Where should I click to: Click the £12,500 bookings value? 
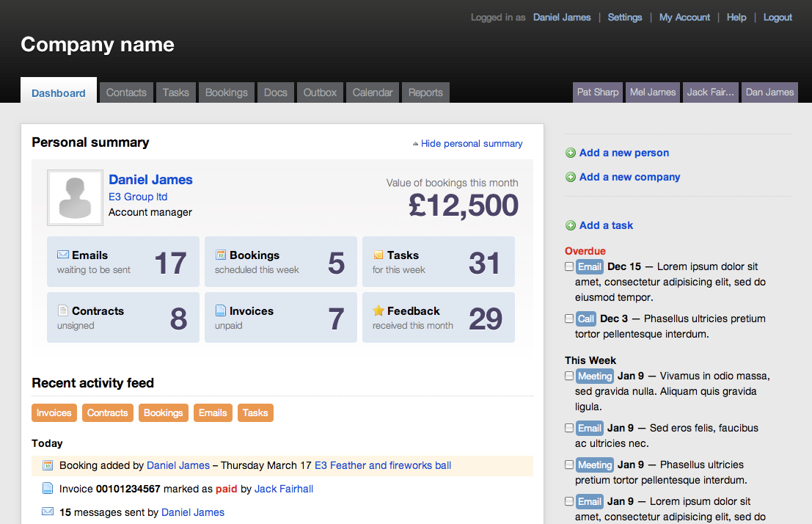(464, 205)
